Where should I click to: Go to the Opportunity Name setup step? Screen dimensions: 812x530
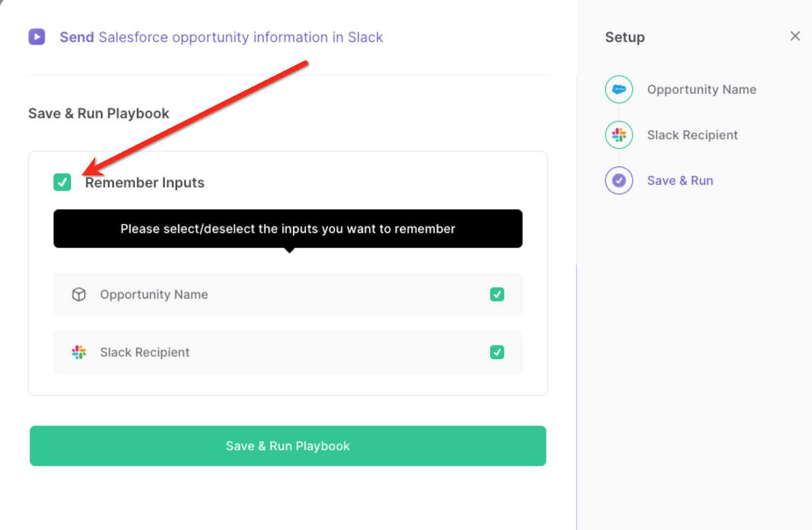(x=701, y=90)
